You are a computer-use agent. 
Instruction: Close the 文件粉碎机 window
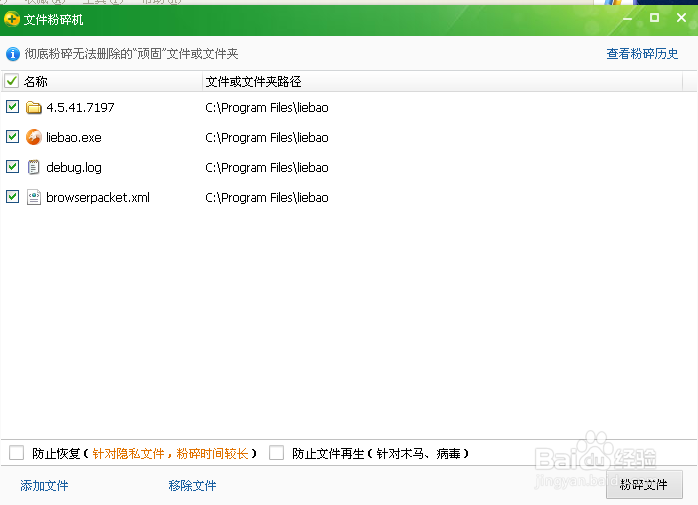(x=681, y=17)
